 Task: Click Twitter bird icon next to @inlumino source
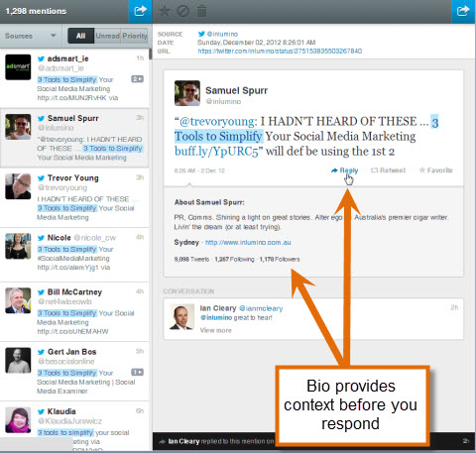(x=201, y=34)
